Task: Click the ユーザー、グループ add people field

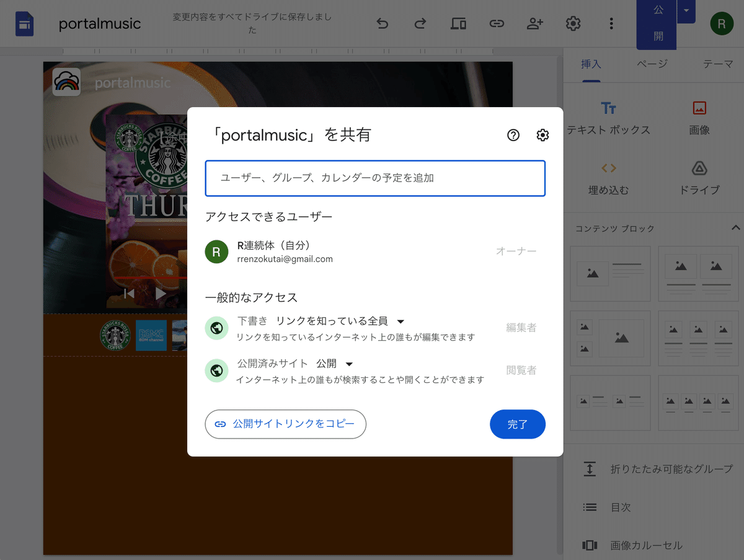Action: point(375,178)
